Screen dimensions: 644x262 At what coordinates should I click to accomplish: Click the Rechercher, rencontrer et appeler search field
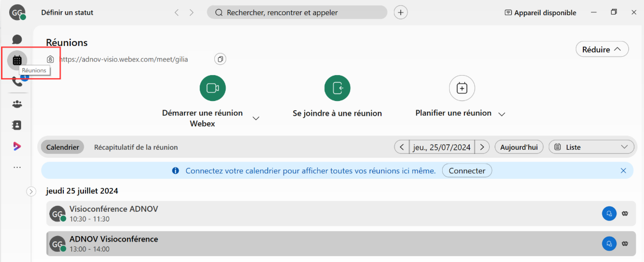coord(297,12)
